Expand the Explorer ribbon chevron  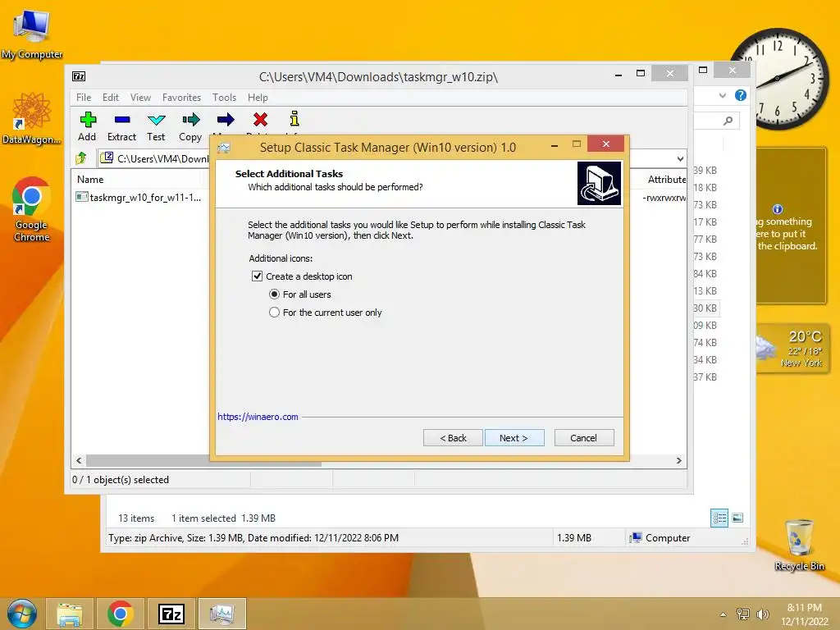(x=723, y=95)
